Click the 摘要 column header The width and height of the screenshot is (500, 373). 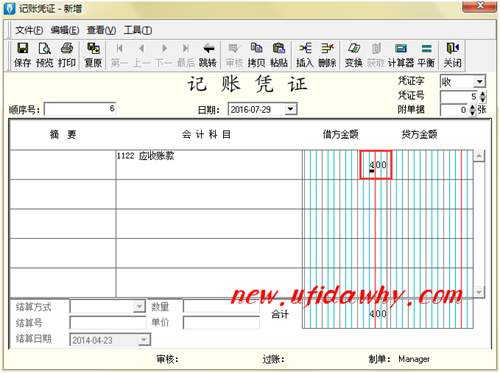[63, 134]
